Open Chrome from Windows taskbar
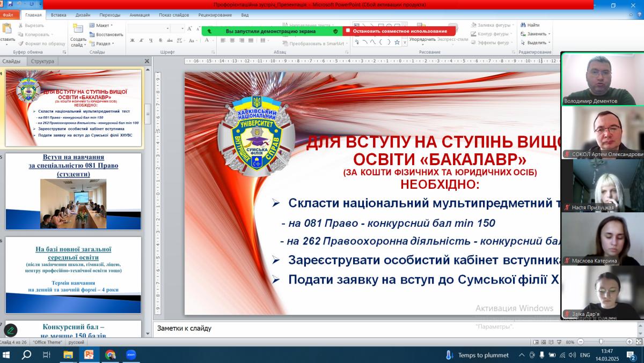 (x=110, y=354)
